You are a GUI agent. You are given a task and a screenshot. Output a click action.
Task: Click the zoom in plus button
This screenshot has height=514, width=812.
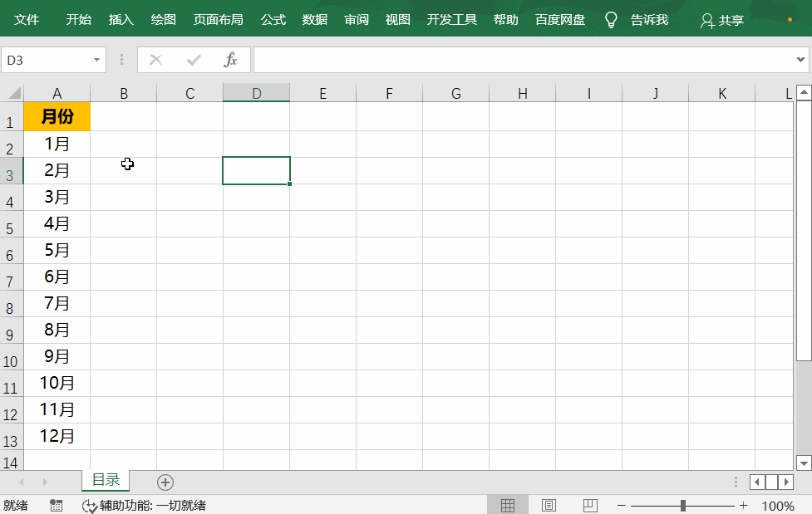(x=744, y=505)
